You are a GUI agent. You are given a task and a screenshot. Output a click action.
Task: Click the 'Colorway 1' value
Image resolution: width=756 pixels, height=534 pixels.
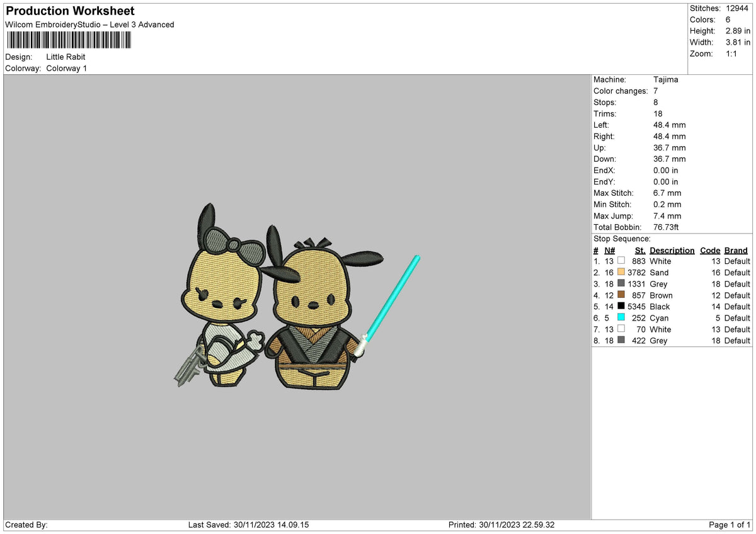(x=67, y=68)
